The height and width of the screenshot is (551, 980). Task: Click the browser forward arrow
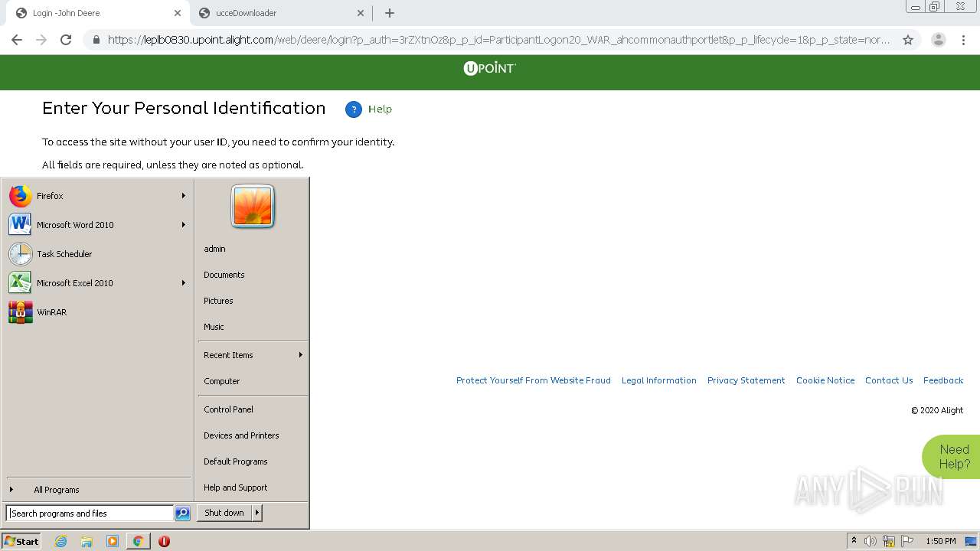click(x=41, y=40)
